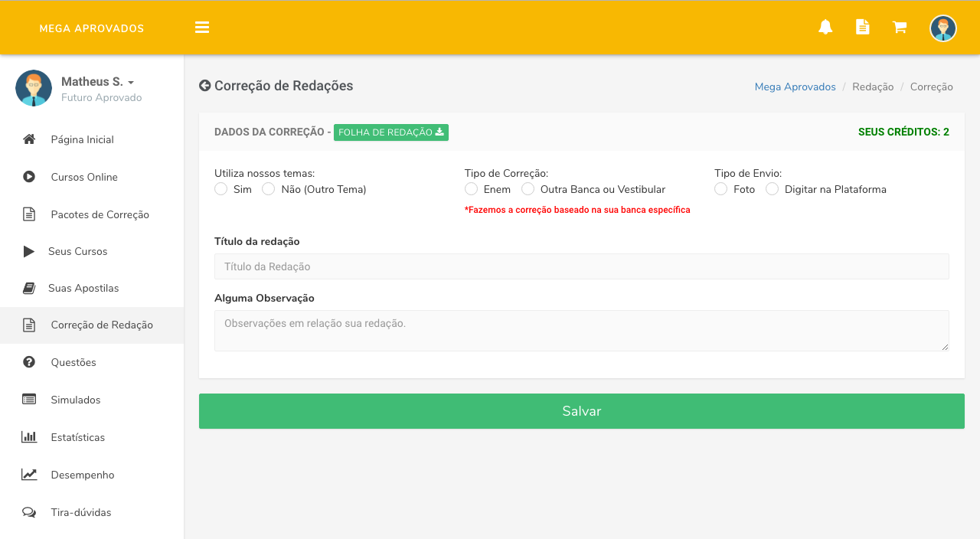
Task: Click the MEGA APROVADOS logo text
Action: click(x=92, y=28)
